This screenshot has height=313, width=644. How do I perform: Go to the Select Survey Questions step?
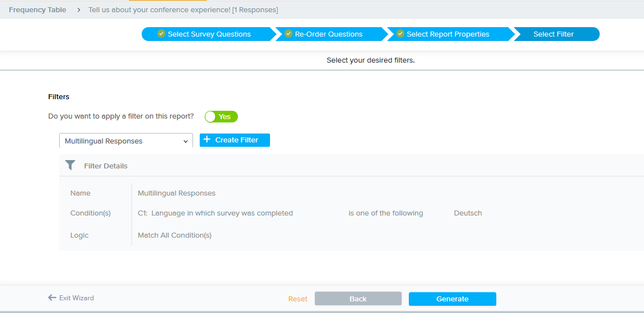pyautogui.click(x=209, y=34)
